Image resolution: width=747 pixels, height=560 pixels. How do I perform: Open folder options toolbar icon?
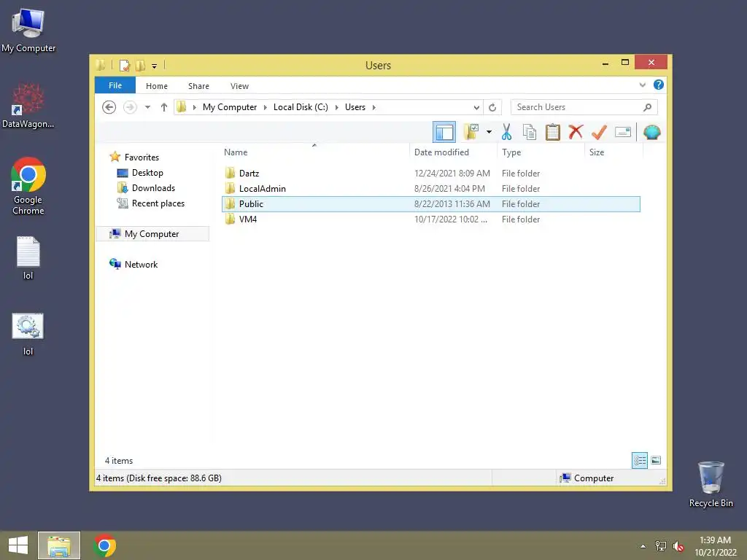click(471, 132)
